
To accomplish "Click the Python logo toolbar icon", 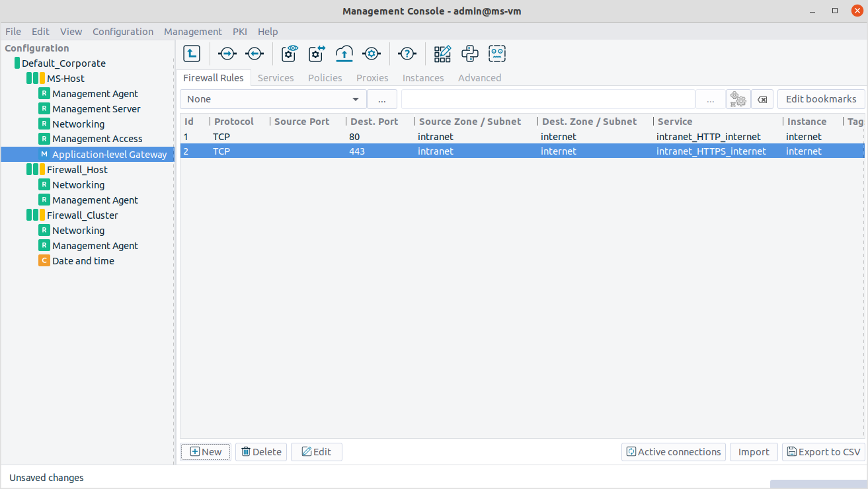I will (x=469, y=54).
